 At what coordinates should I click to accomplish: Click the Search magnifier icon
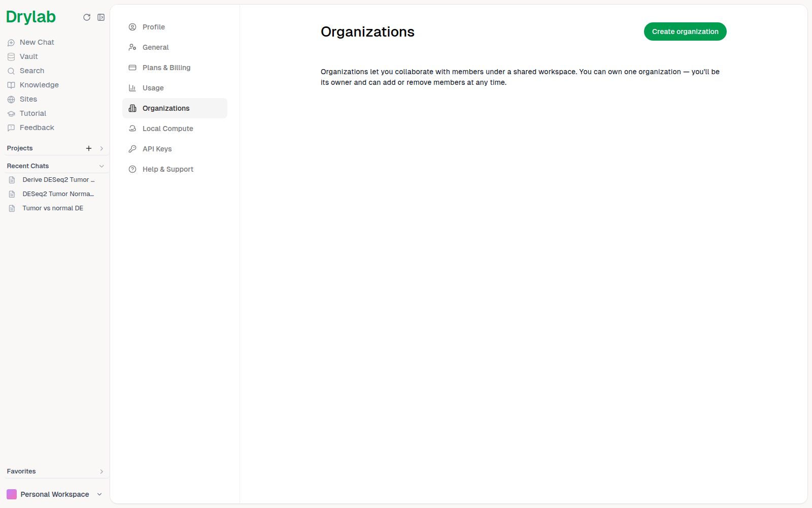11,71
